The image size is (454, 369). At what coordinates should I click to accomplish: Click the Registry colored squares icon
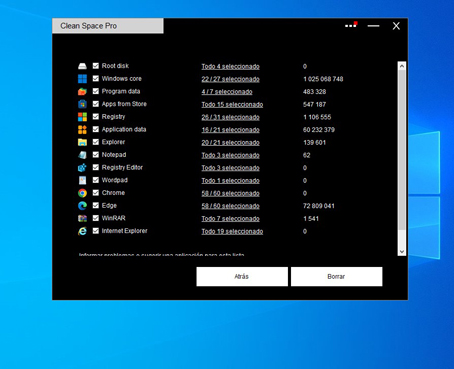[82, 117]
